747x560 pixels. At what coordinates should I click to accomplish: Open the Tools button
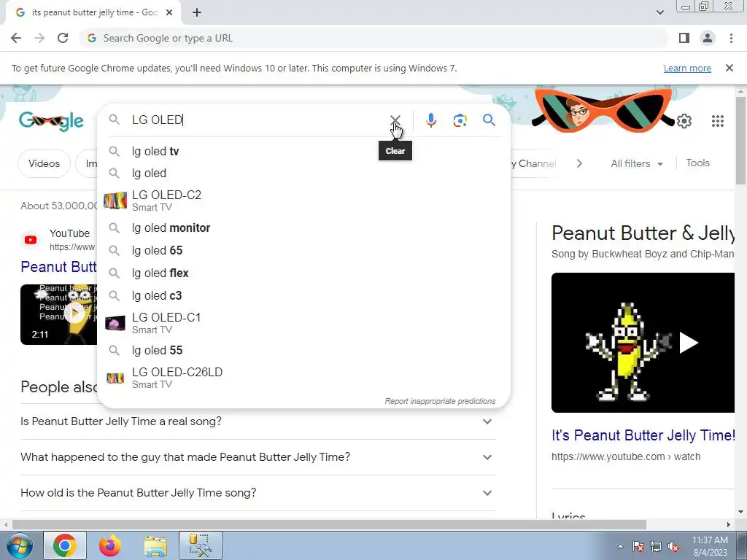click(697, 163)
